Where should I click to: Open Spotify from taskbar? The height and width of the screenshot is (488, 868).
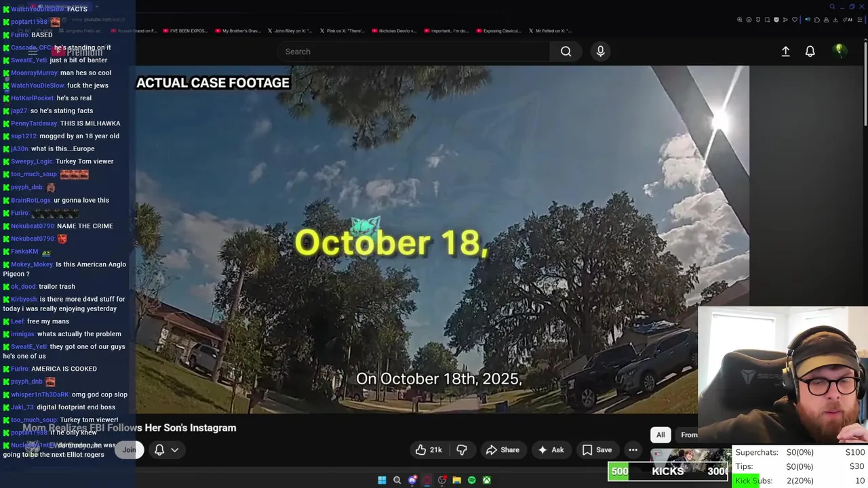[472, 480]
